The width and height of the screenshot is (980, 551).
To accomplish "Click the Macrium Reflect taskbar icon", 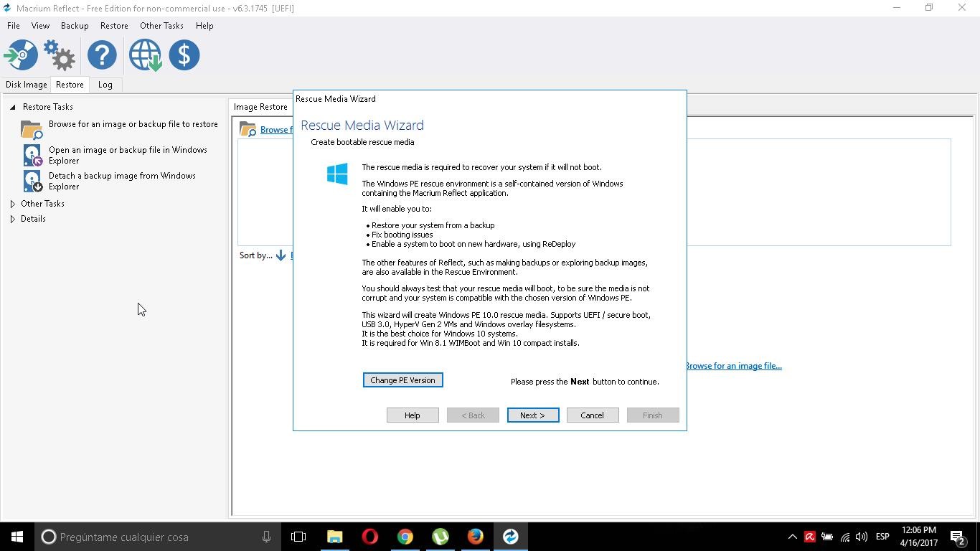I will tap(511, 537).
